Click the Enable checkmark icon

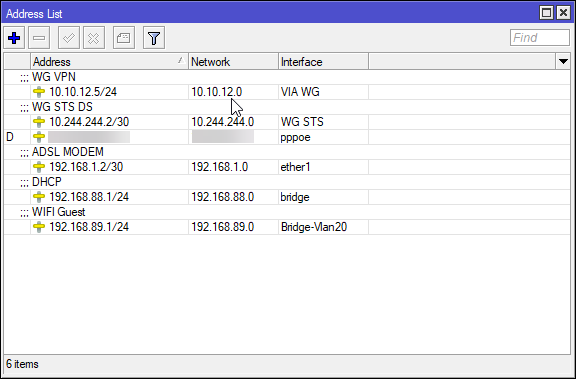tap(69, 37)
